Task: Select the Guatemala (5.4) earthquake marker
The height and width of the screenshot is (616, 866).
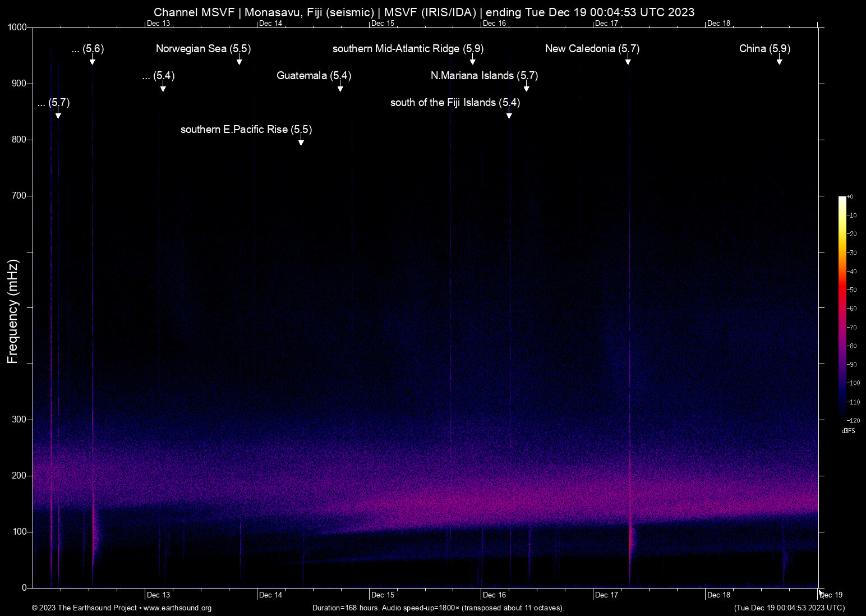Action: click(x=340, y=89)
